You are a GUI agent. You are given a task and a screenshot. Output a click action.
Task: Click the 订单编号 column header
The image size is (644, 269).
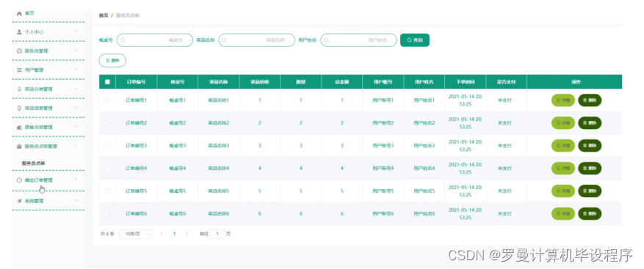(136, 81)
